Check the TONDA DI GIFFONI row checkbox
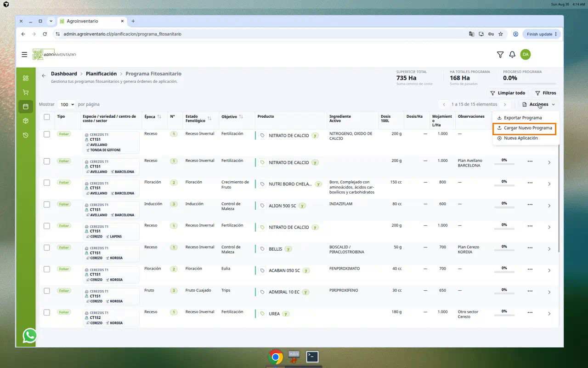Image resolution: width=588 pixels, height=368 pixels. tap(47, 134)
